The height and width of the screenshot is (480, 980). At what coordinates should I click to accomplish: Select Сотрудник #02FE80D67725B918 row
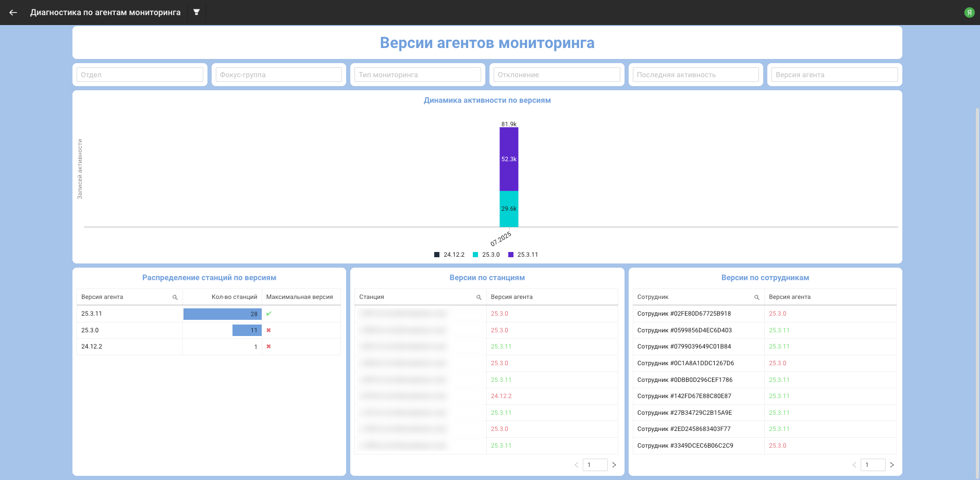pos(684,314)
